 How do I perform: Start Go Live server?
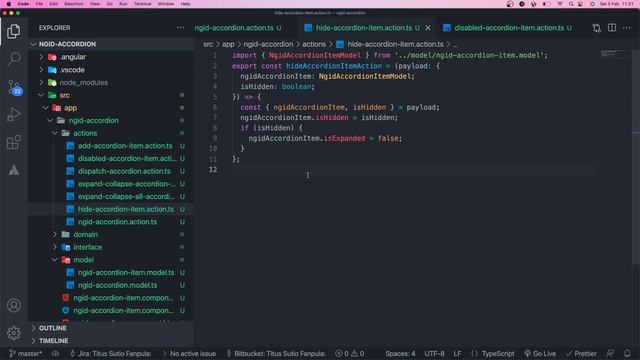[x=540, y=353]
